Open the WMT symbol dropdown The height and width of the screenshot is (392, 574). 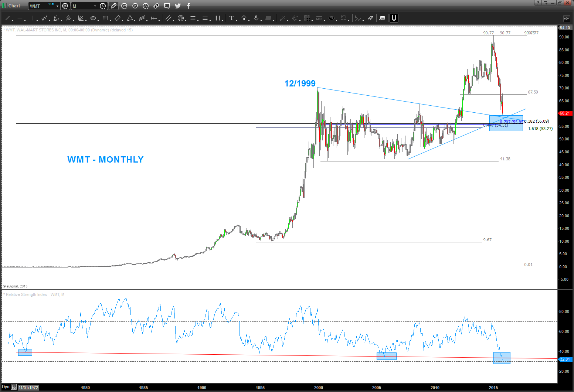point(57,6)
